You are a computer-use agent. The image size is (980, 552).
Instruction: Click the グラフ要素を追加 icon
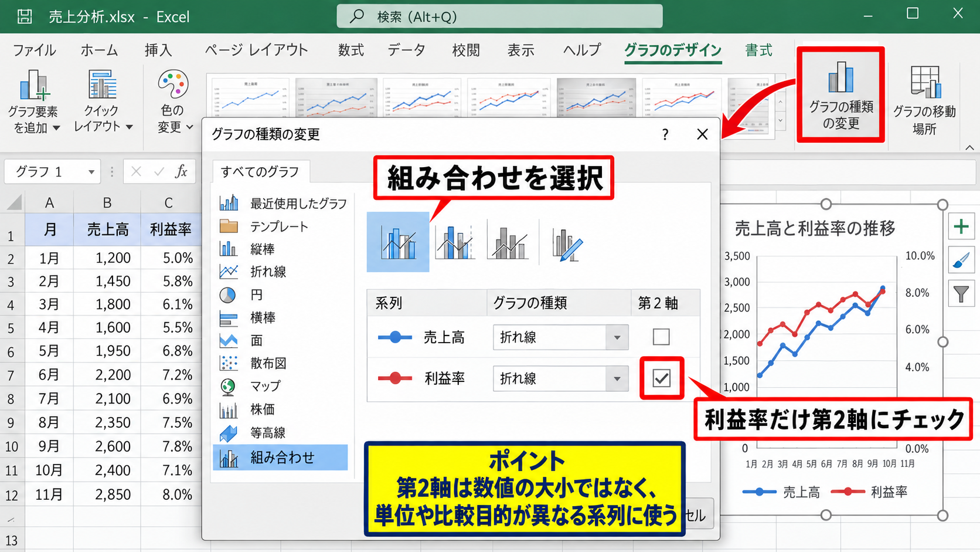(x=34, y=84)
